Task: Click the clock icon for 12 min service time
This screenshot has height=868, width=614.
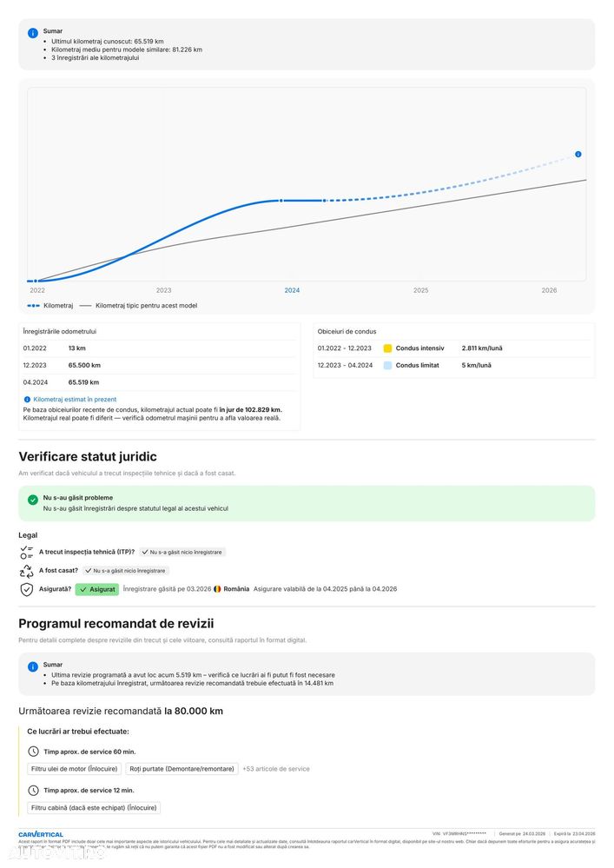Action: [33, 791]
